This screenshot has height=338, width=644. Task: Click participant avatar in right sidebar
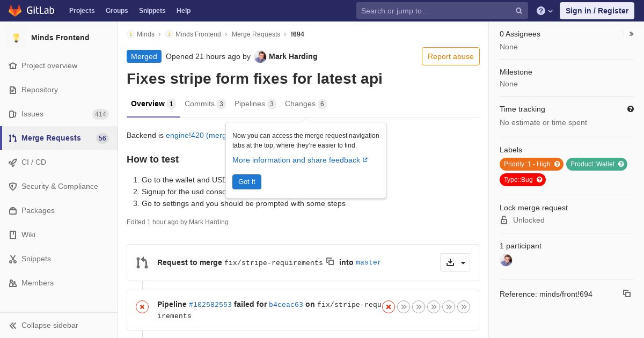click(x=506, y=260)
